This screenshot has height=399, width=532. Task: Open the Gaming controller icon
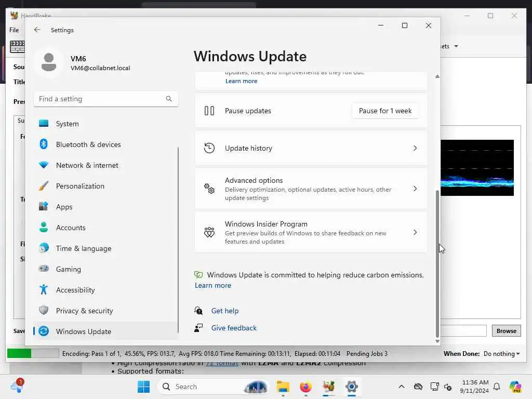click(44, 269)
